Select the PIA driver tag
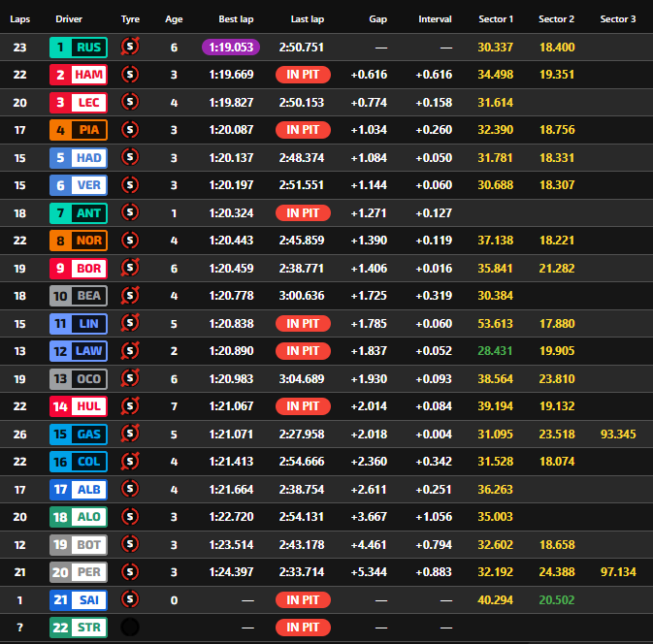 (78, 130)
